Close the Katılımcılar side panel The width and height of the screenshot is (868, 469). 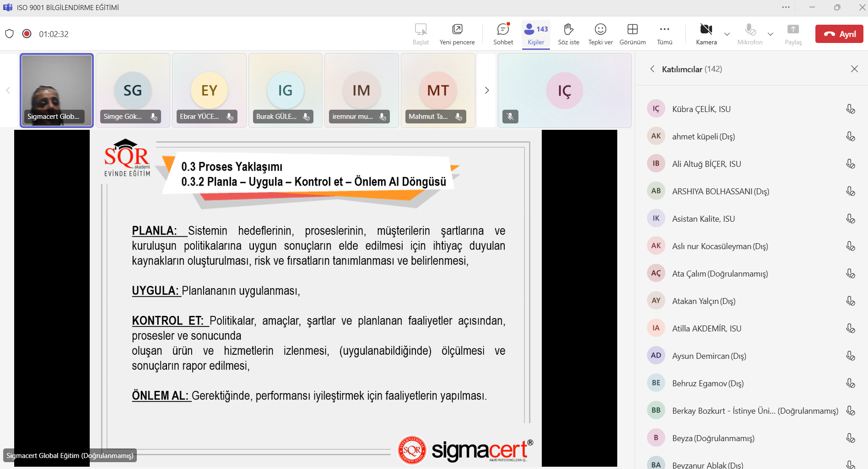click(854, 69)
